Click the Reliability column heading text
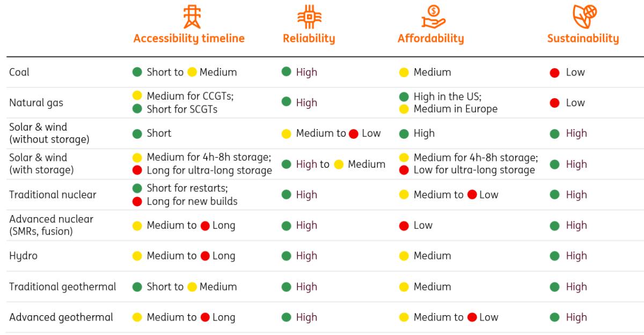Viewport: 644px width, 335px height. point(309,39)
